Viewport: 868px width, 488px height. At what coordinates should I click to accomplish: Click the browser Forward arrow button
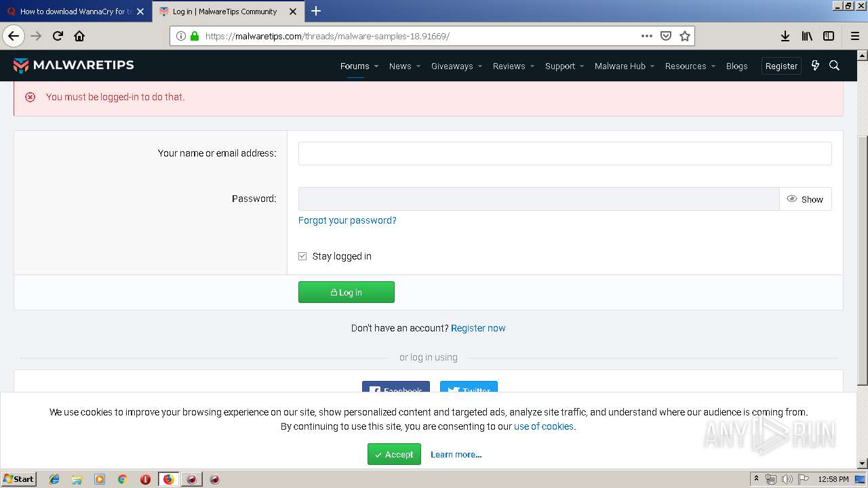pyautogui.click(x=36, y=36)
